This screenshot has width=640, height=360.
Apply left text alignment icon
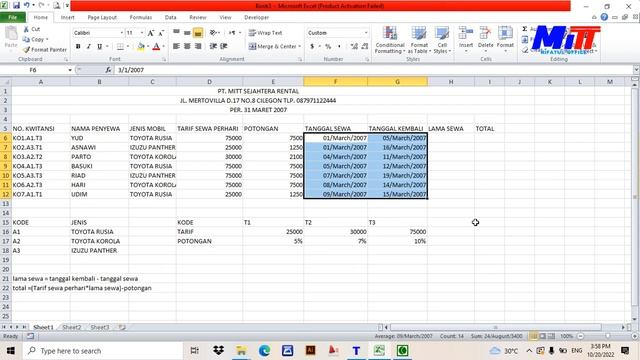pos(176,46)
